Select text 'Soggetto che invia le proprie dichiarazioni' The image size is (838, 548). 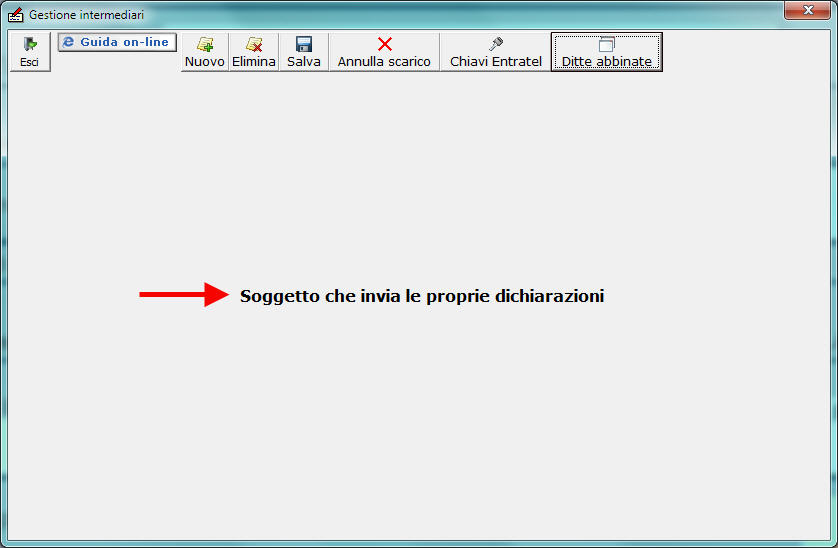422,296
